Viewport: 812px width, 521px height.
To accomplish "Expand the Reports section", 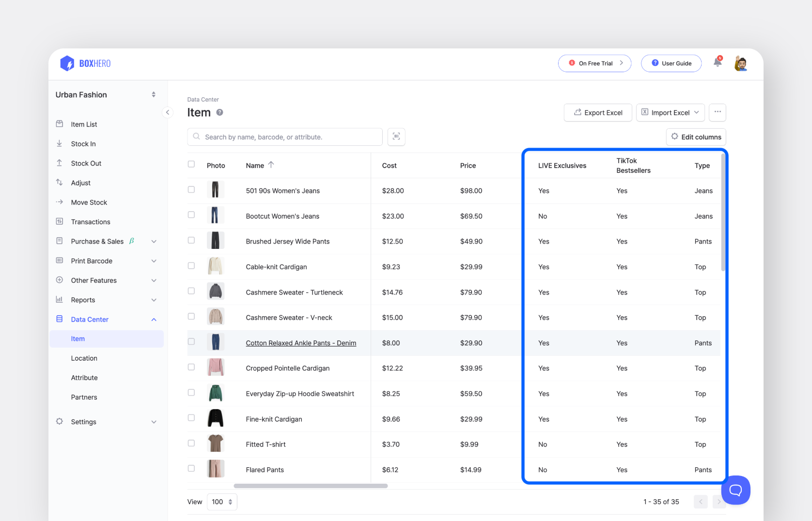I will point(154,300).
